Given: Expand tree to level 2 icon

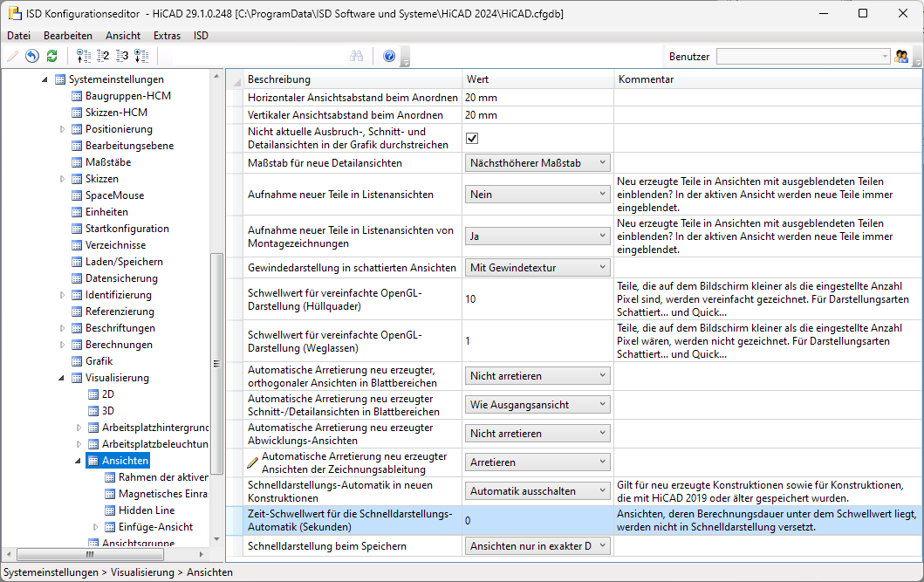Looking at the screenshot, I should pyautogui.click(x=103, y=57).
